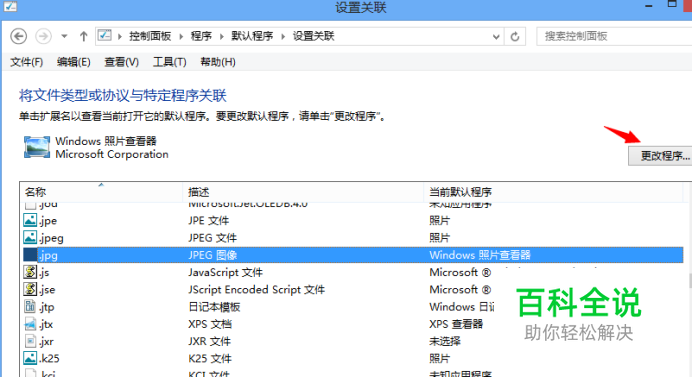Select the .jpe extension name

pos(48,221)
